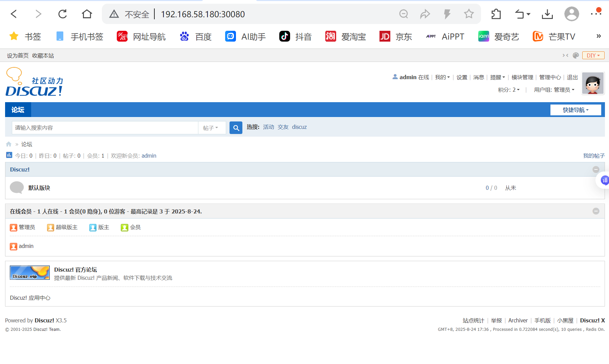This screenshot has width=609, height=364.
Task: Expand the 积分: 2 dropdown
Action: click(x=509, y=90)
